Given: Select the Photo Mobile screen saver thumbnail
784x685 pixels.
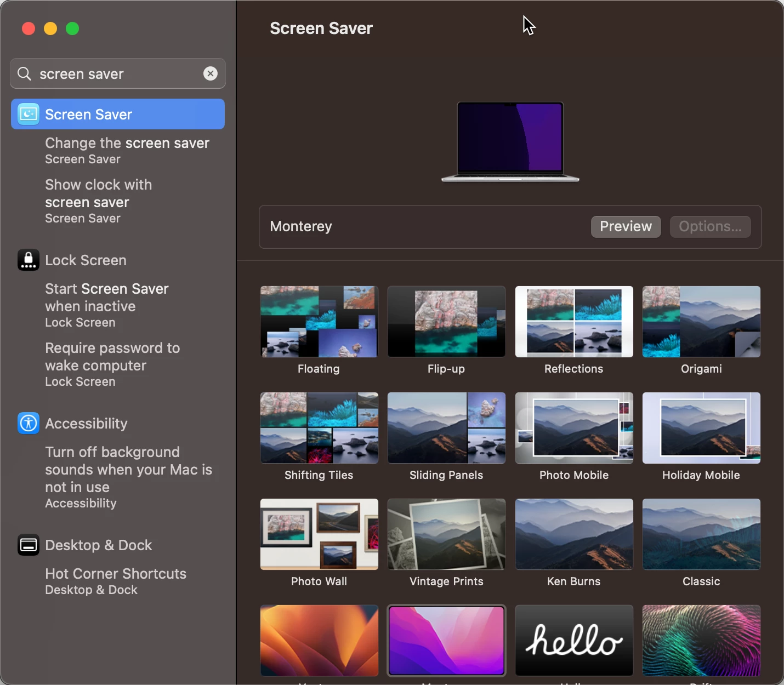Looking at the screenshot, I should [x=574, y=428].
